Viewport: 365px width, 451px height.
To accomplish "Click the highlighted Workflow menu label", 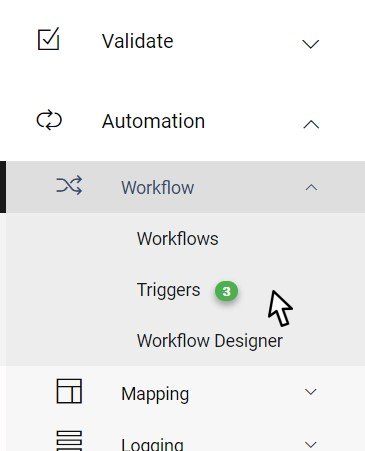I will (158, 187).
